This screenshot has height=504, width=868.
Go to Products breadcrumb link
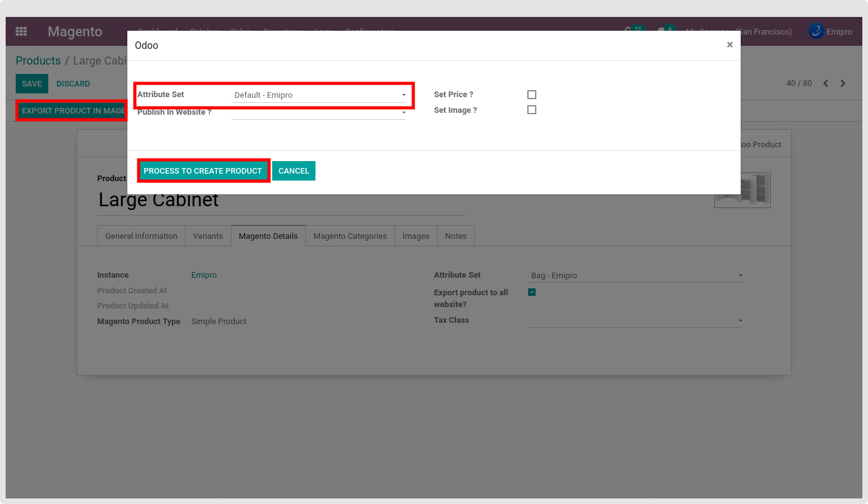[x=38, y=61]
